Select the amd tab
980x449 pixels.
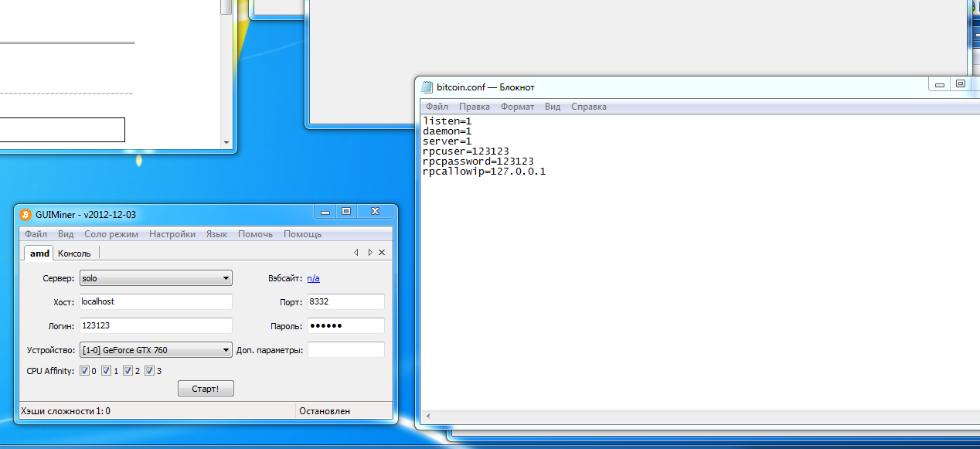click(x=39, y=253)
